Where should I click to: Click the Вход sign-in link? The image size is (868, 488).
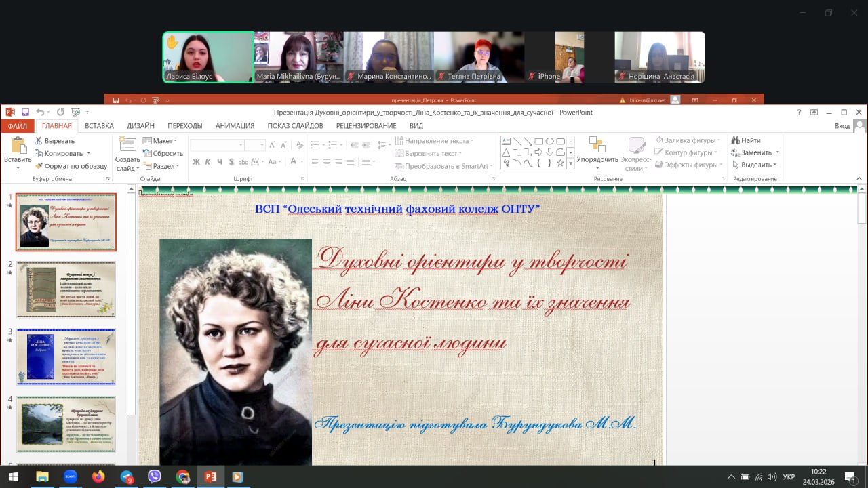[x=842, y=125]
